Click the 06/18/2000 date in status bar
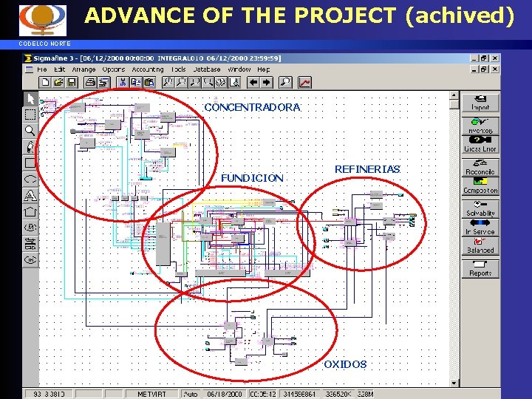 (x=225, y=395)
